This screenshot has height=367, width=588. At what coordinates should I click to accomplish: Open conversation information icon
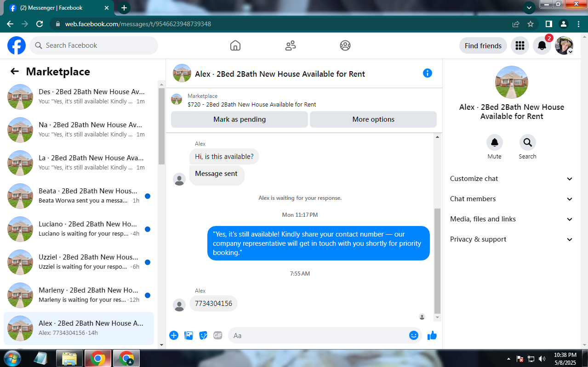coord(428,73)
